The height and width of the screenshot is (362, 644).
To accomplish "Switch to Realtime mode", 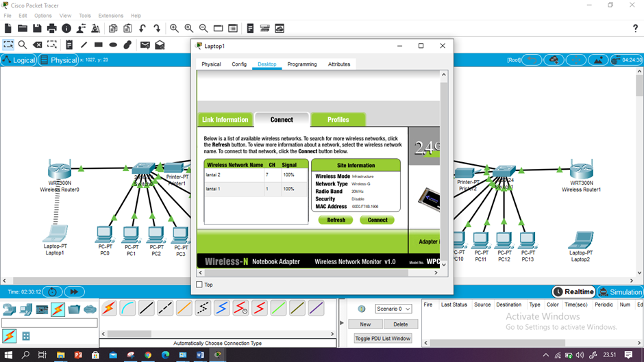I will coord(573,292).
